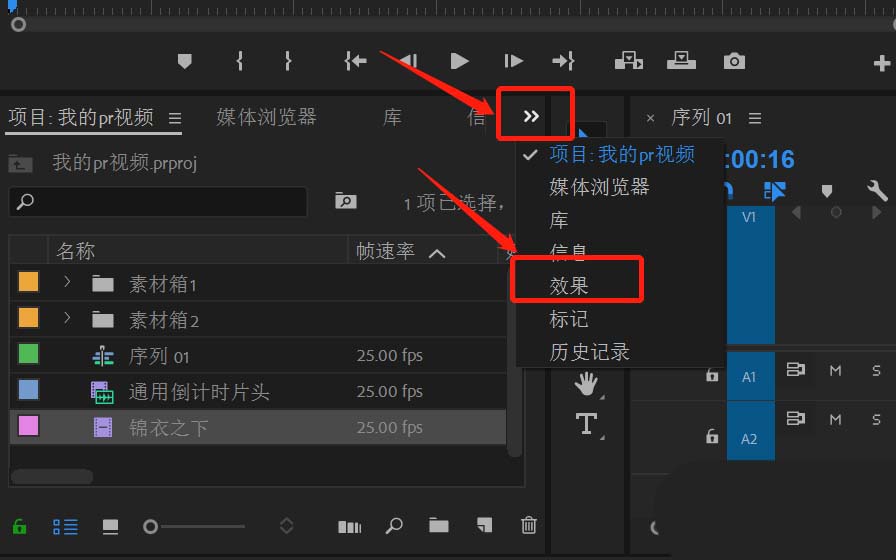Mark Out point with right brace icon
896x560 pixels.
coord(288,61)
